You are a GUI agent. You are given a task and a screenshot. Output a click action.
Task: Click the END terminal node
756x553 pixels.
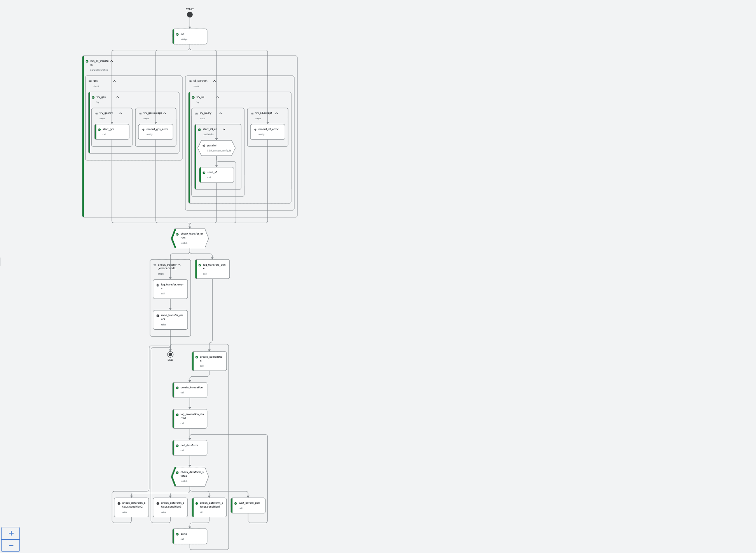pyautogui.click(x=170, y=355)
